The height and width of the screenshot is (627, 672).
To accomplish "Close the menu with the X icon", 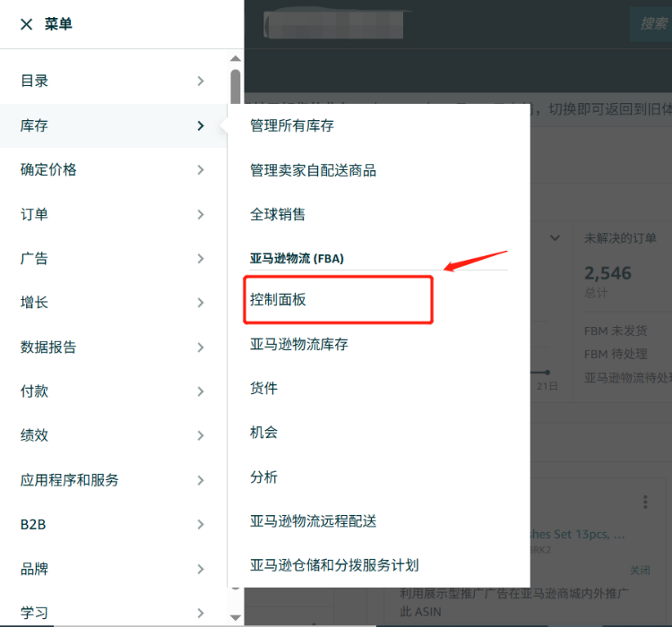I will point(26,25).
